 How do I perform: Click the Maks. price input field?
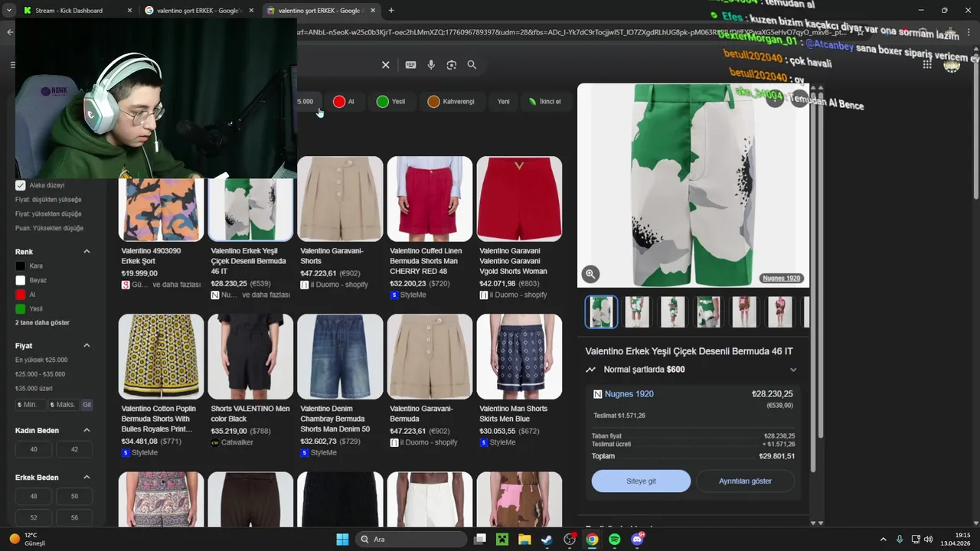click(63, 405)
